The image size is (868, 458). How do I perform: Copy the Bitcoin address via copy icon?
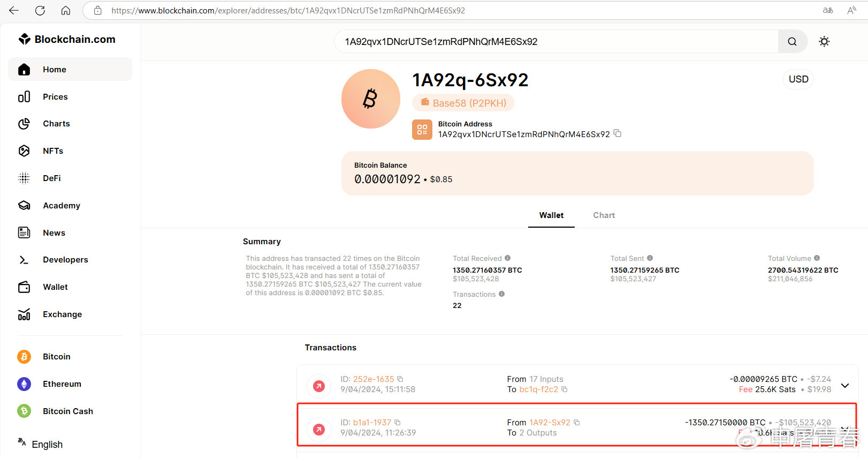618,133
